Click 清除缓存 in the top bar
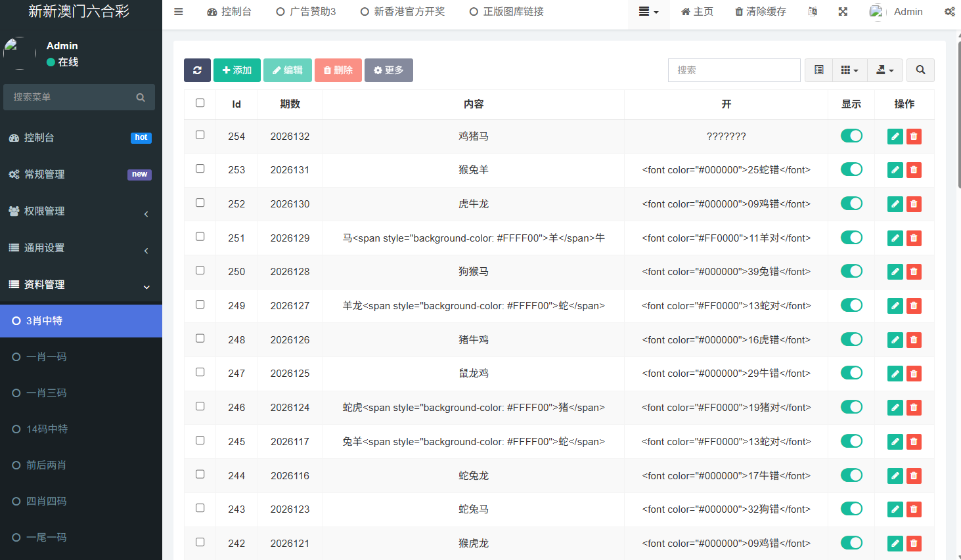The image size is (961, 560). (761, 12)
